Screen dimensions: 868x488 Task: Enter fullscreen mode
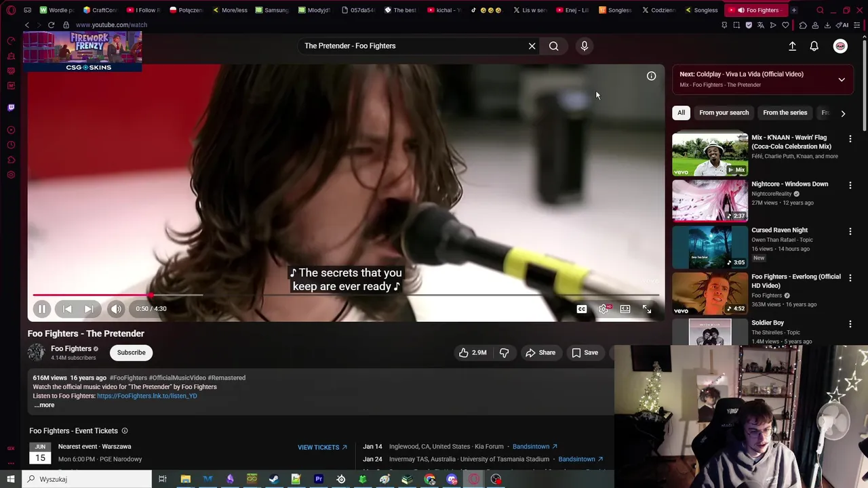[647, 309]
